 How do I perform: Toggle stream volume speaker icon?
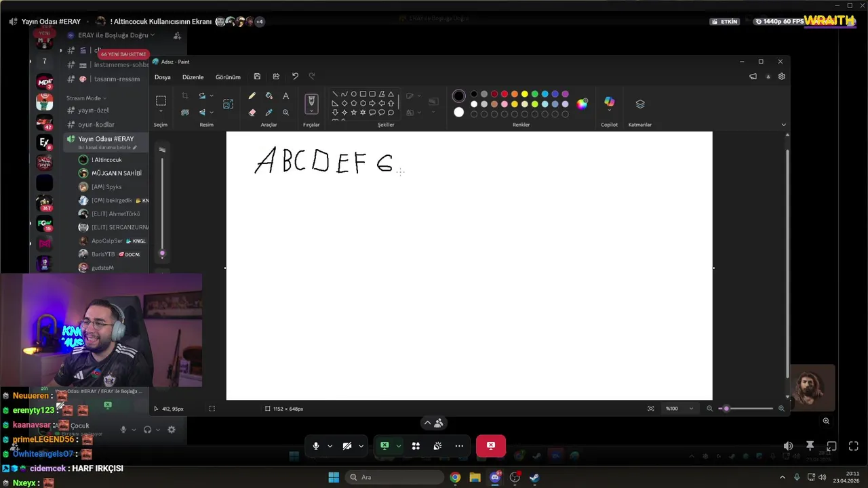[788, 446]
